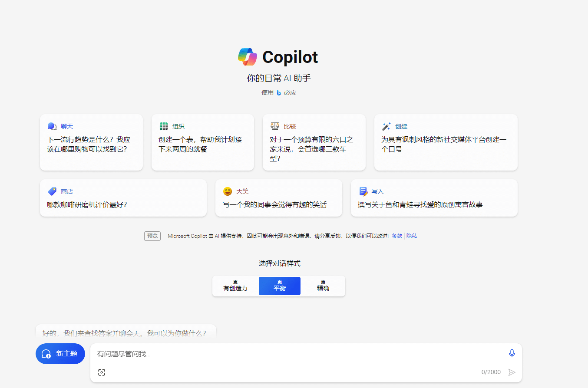Click the 你的日常 AI 助手 tagline
The height and width of the screenshot is (388, 588).
click(279, 79)
